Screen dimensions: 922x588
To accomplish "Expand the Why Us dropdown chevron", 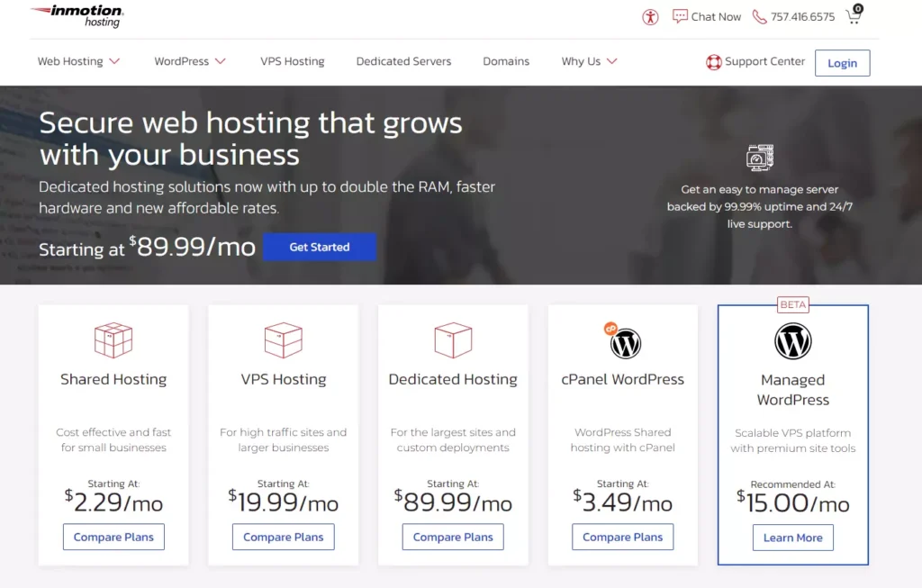I will tap(612, 61).
